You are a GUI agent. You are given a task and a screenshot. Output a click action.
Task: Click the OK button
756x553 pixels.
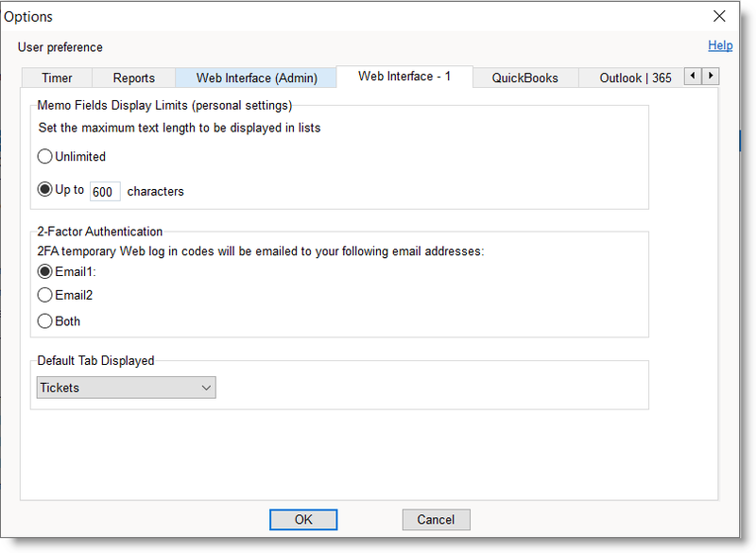point(302,519)
